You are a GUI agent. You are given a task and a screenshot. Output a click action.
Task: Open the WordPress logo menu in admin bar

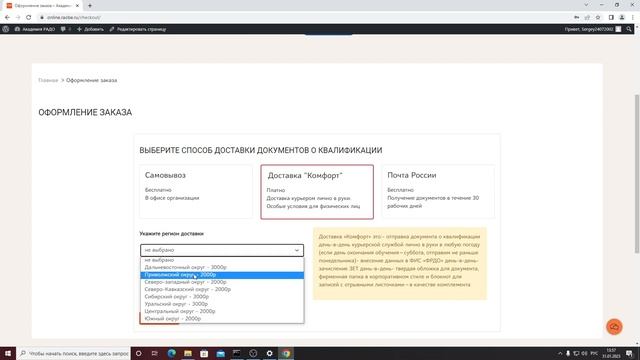pos(6,29)
